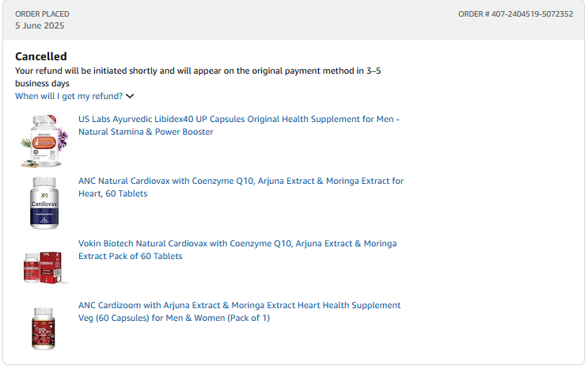Expand the refund question chevron arrow
The width and height of the screenshot is (588, 370).
coord(130,97)
